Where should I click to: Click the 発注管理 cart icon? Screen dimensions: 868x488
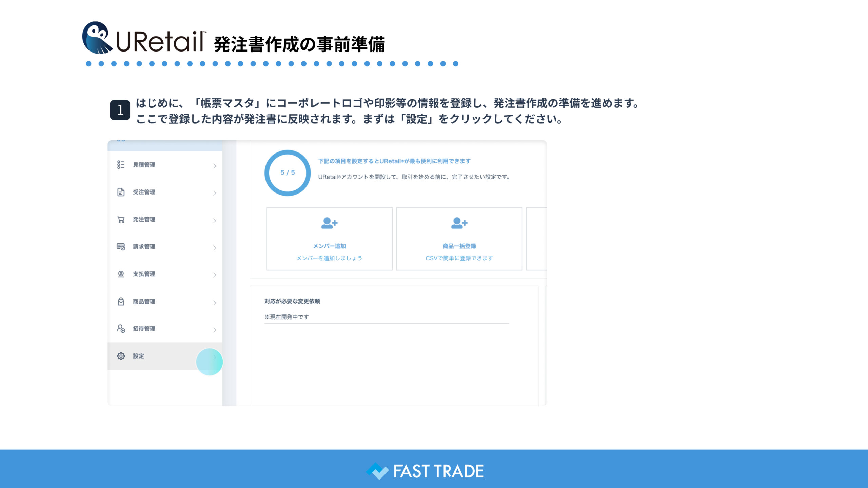tap(121, 220)
